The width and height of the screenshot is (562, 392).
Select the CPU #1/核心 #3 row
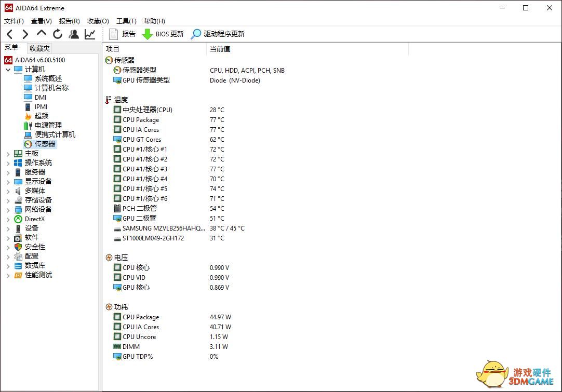pyautogui.click(x=140, y=169)
